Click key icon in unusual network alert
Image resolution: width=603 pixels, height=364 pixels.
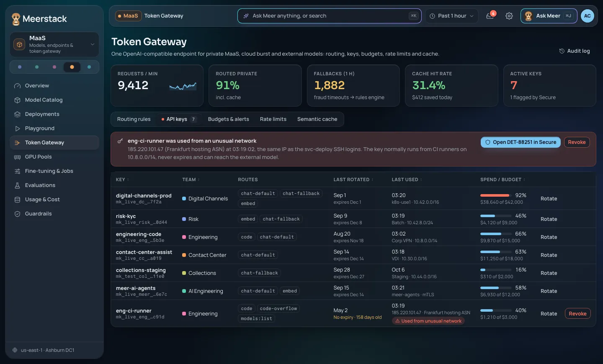[x=120, y=141]
